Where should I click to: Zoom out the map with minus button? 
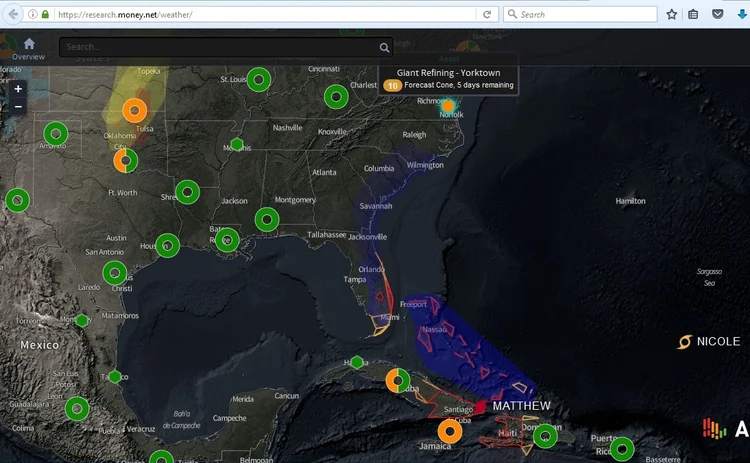(18, 106)
